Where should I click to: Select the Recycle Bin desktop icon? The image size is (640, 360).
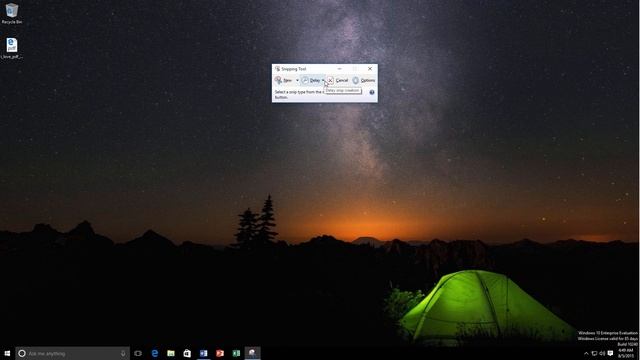12,13
